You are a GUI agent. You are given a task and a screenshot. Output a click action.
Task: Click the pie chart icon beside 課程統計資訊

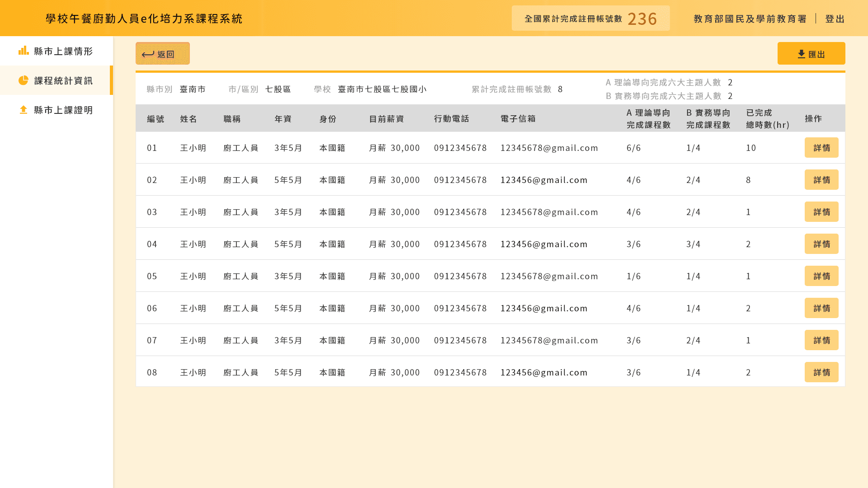coord(24,80)
